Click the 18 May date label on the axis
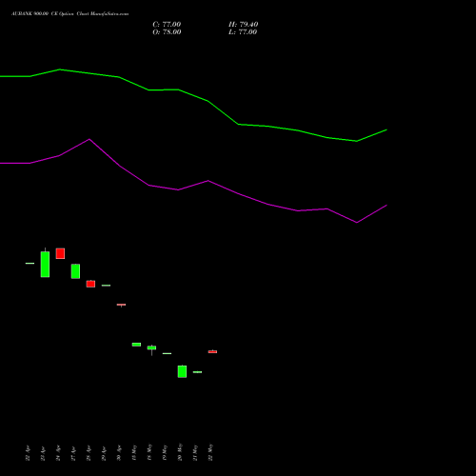 coord(149,452)
